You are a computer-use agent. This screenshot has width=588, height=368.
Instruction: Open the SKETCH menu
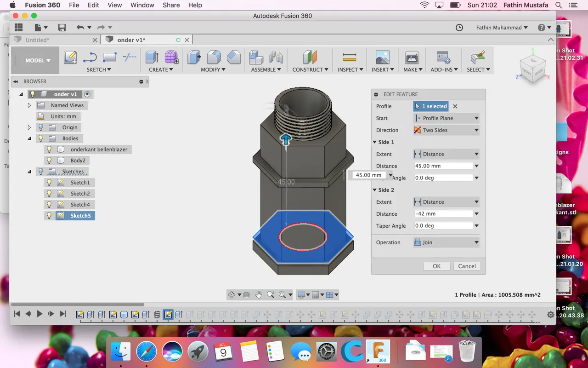(99, 69)
